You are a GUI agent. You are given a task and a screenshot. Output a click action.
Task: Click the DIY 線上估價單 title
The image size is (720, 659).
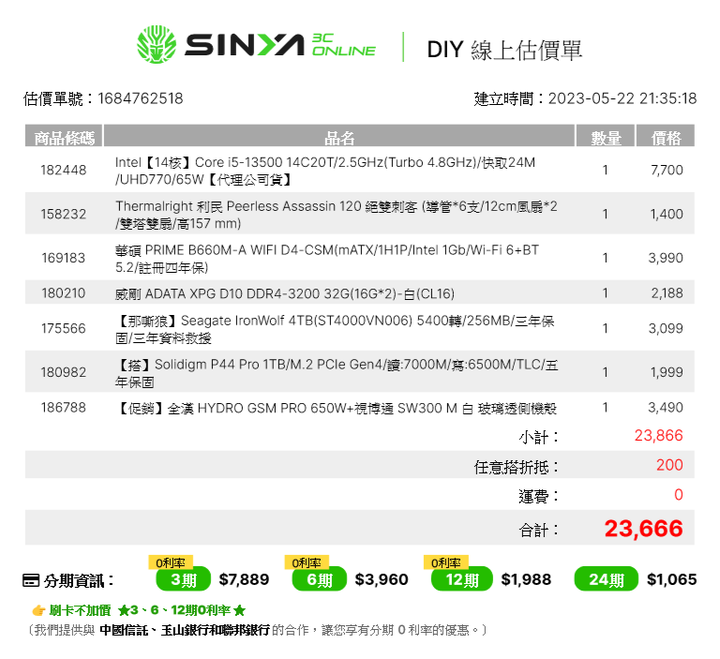(x=504, y=50)
